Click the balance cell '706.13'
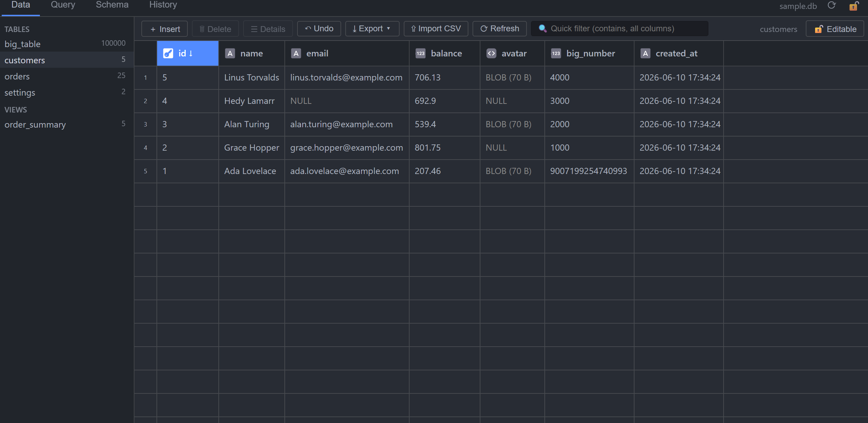 [x=445, y=78]
